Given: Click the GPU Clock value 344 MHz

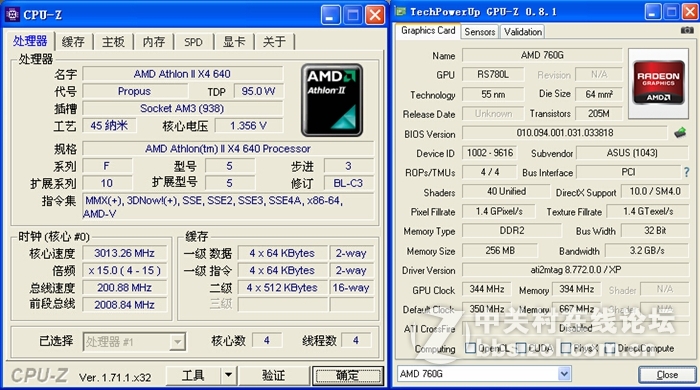Looking at the screenshot, I should [486, 289].
